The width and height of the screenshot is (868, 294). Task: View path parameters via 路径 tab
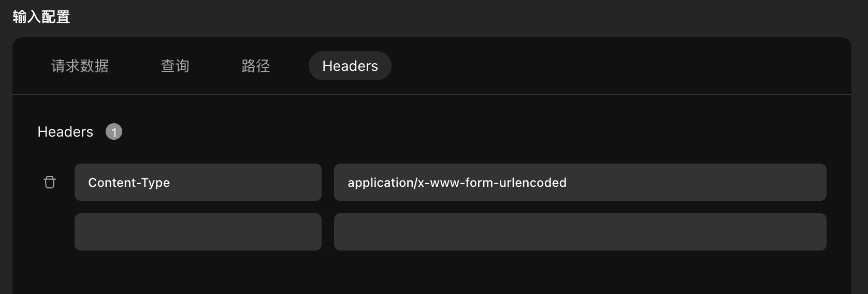coord(256,66)
